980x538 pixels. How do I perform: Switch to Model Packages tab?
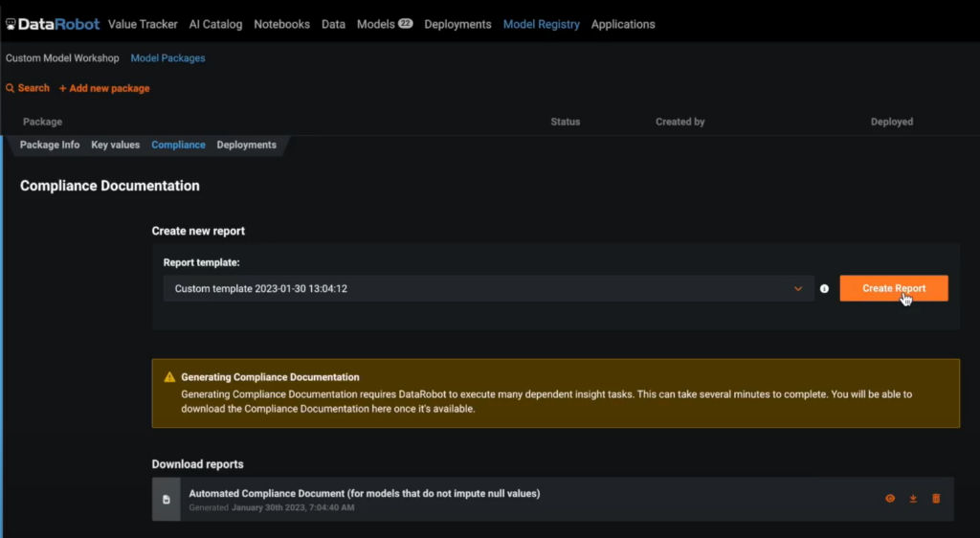tap(167, 58)
